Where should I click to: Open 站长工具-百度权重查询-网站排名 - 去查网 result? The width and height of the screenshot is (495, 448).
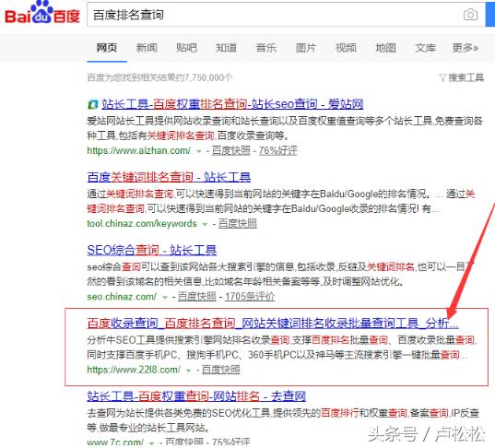(x=196, y=395)
